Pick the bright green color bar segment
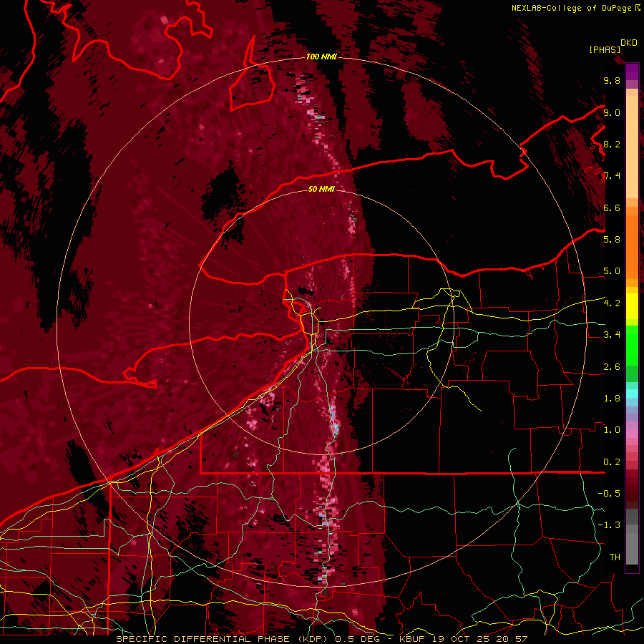 click(632, 346)
